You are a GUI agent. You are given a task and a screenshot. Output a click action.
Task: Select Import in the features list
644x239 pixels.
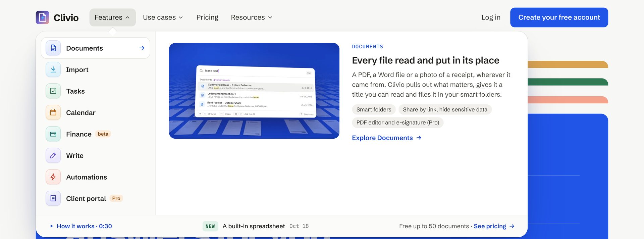tap(95, 69)
